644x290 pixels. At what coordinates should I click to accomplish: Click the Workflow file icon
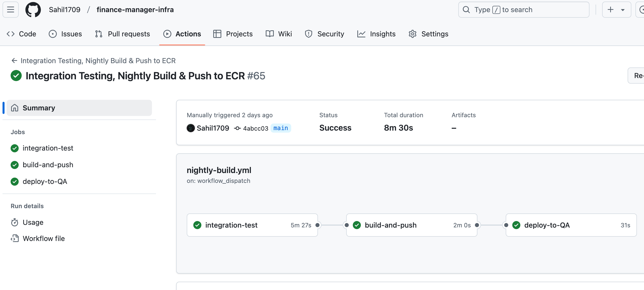(15, 238)
